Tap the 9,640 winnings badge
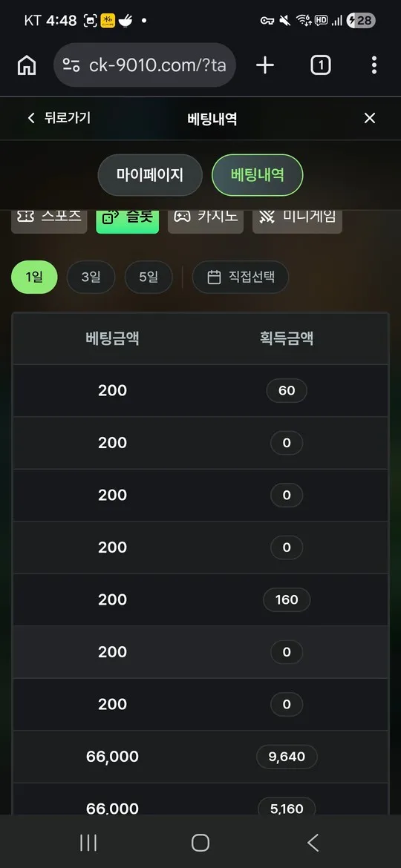 point(287,757)
